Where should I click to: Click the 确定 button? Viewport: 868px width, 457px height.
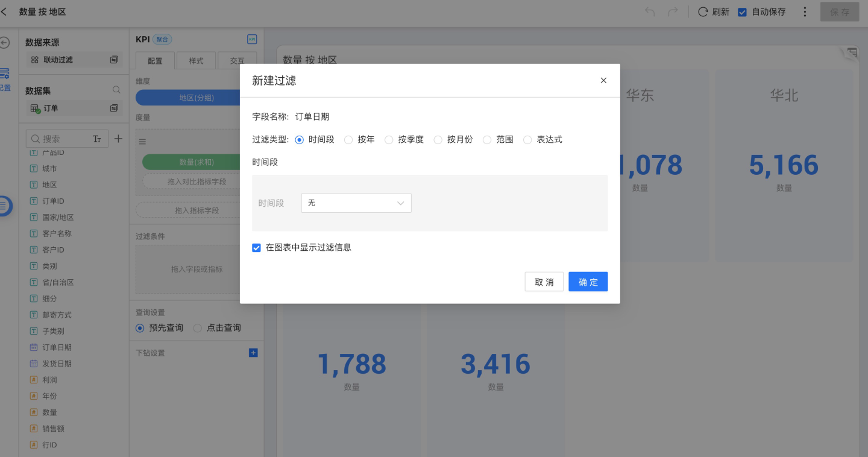click(x=588, y=282)
